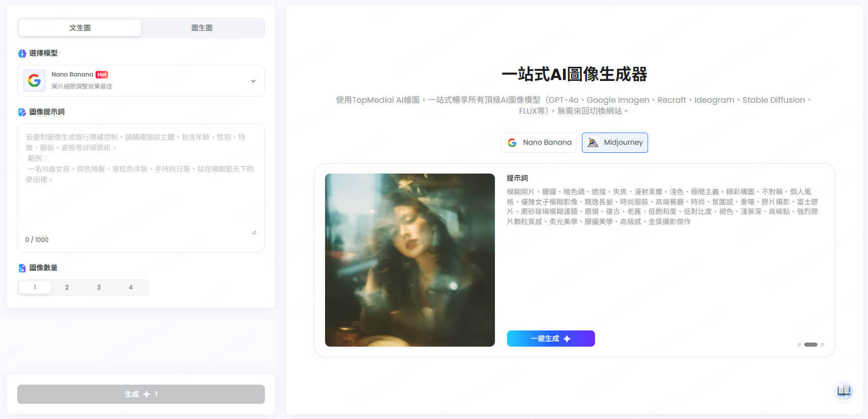Click the gray 生成 button
Viewport: 868px width, 419px height.
(141, 394)
